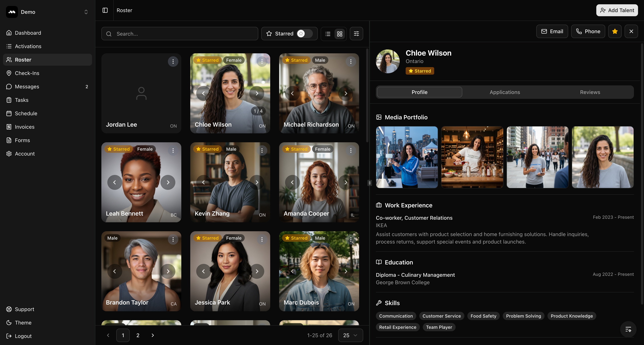Open the Demo workspace switcher
Image resolution: width=644 pixels, height=345 pixels.
pos(48,12)
